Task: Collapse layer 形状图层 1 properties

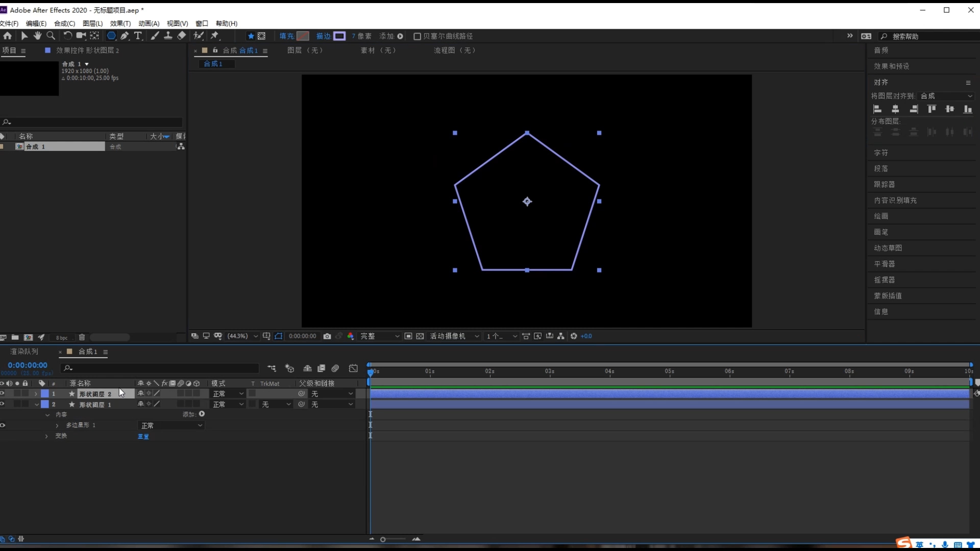Action: click(37, 405)
